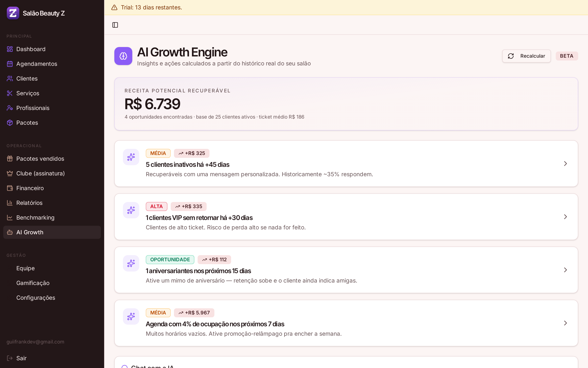Click the AI Growth robot icon
The width and height of the screenshot is (588, 368).
coord(10,232)
